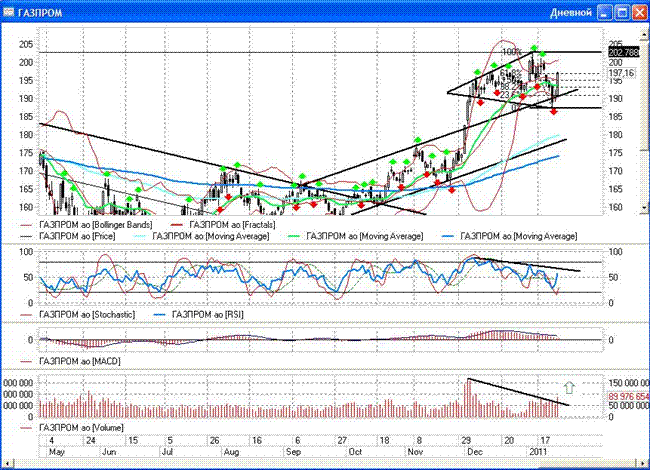Screen dimensions: 650x470
Task: Click the May label on the time axis
Action: [57, 452]
